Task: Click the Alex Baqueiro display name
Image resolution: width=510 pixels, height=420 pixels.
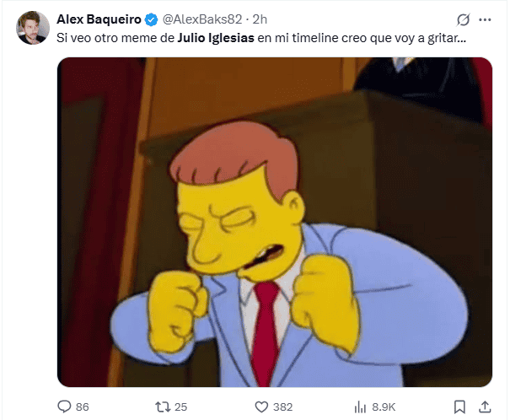Action: [x=99, y=19]
